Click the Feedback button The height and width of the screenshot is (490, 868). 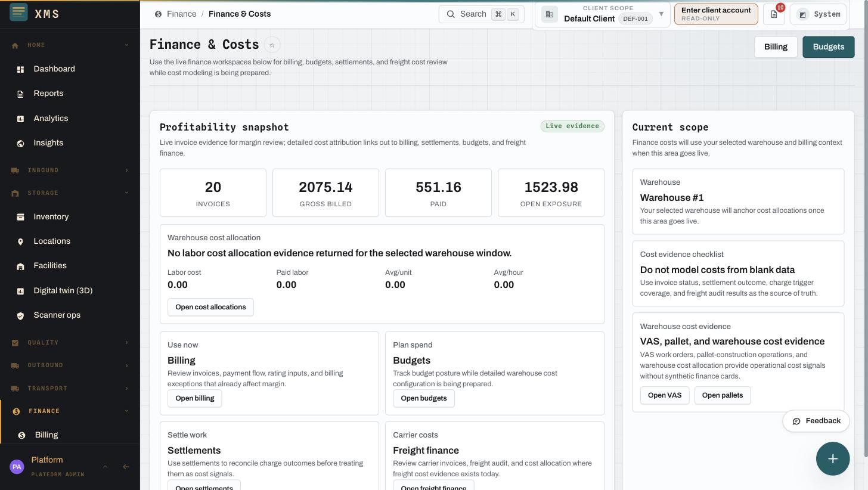pyautogui.click(x=816, y=421)
